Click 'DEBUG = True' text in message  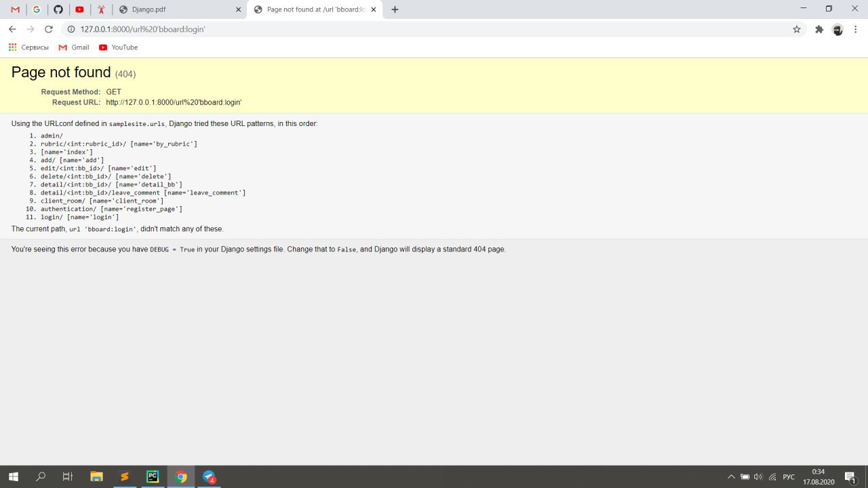click(x=172, y=249)
